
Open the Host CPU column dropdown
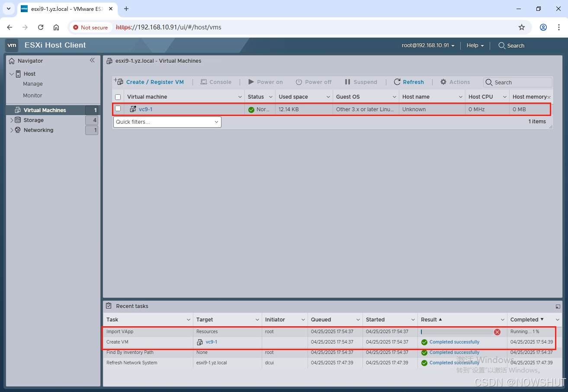pyautogui.click(x=505, y=97)
